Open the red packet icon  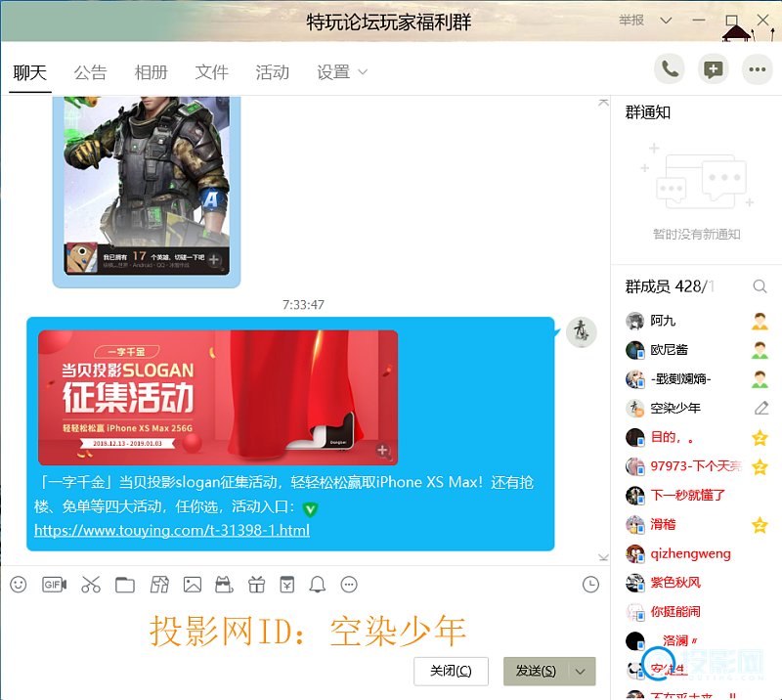287,585
